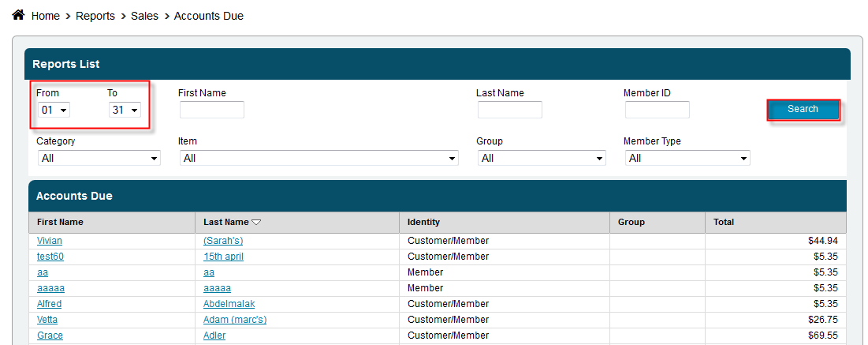
Task: Open the Vivian first name link
Action: click(50, 241)
